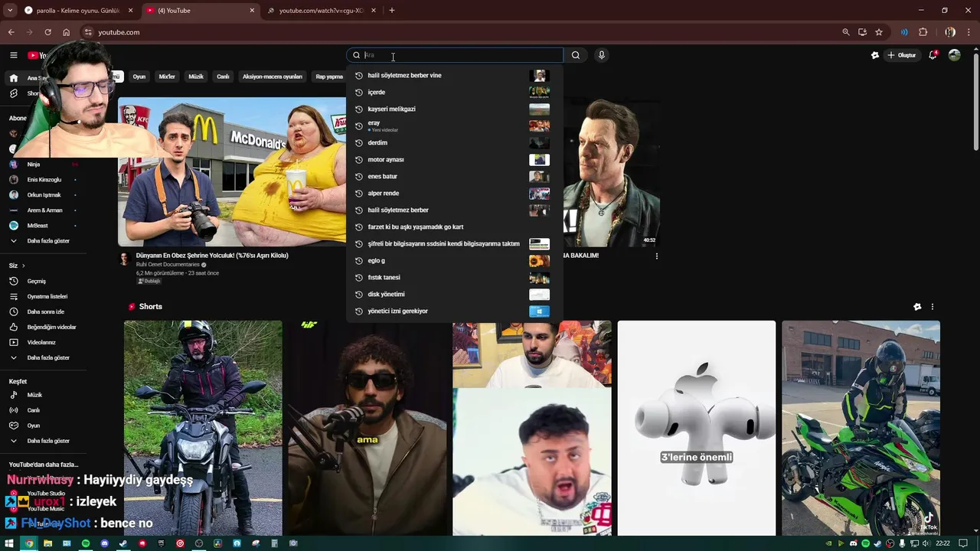
Task: Open Chrome tab search dropdown arrow
Action: (10, 11)
